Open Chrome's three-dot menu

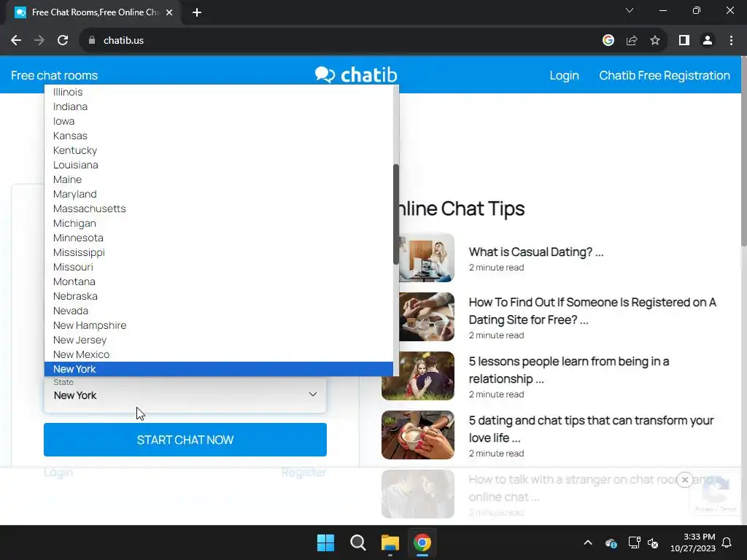731,41
